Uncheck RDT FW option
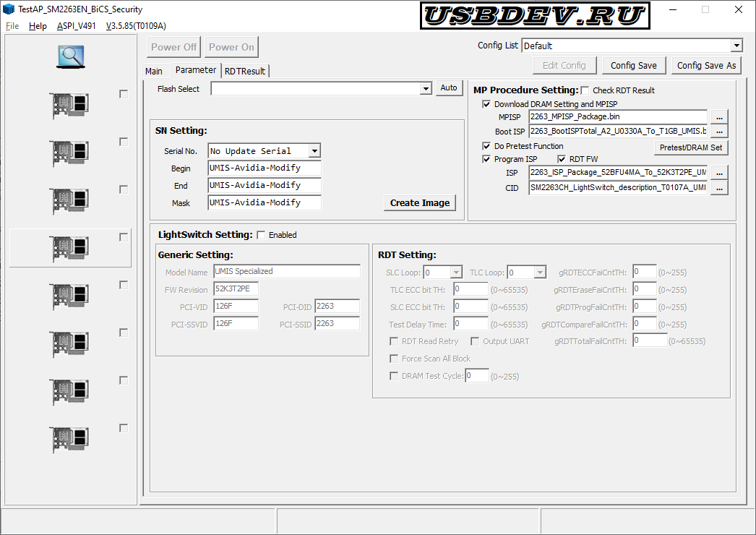The image size is (756, 535). point(562,159)
